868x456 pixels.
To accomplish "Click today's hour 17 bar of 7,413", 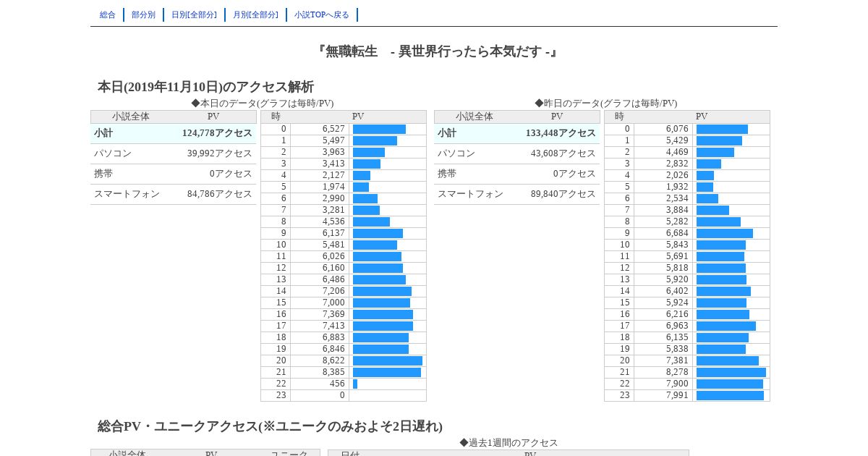I will pyautogui.click(x=383, y=326).
